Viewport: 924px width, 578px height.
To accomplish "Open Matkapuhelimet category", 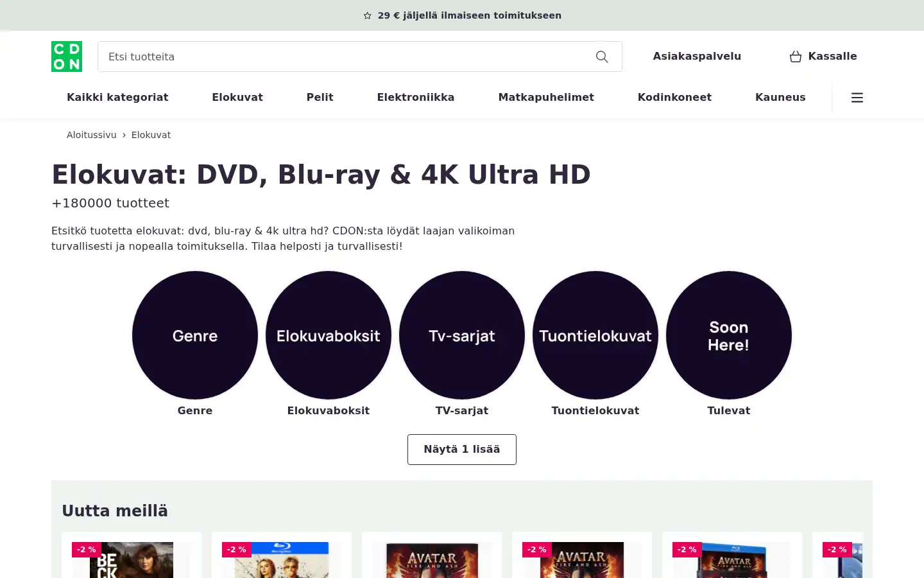I will [546, 98].
